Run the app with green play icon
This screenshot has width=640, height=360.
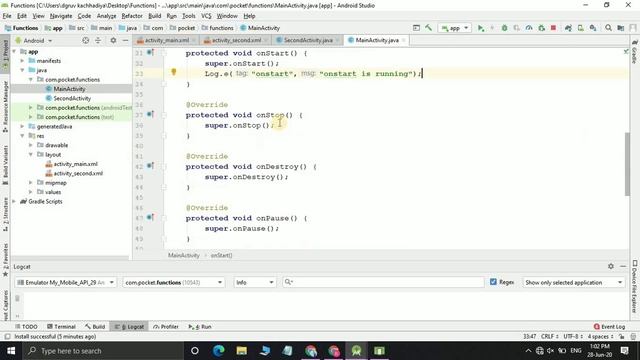point(481,28)
